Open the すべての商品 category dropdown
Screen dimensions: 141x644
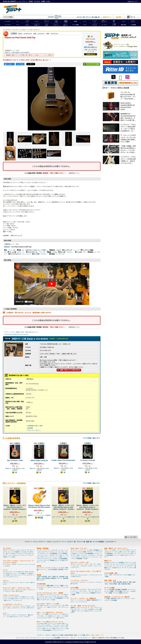click(8, 17)
